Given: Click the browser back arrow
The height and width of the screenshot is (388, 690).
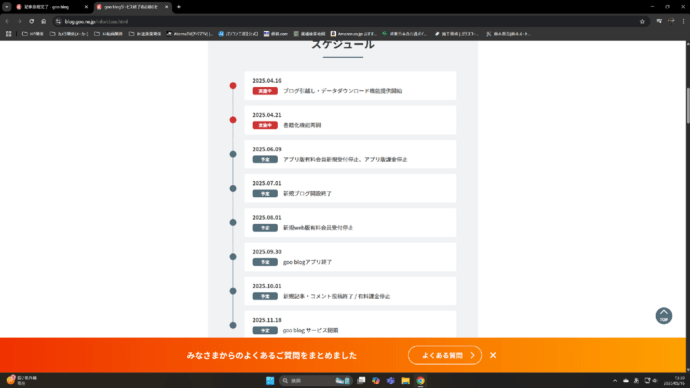Looking at the screenshot, I should [7, 21].
